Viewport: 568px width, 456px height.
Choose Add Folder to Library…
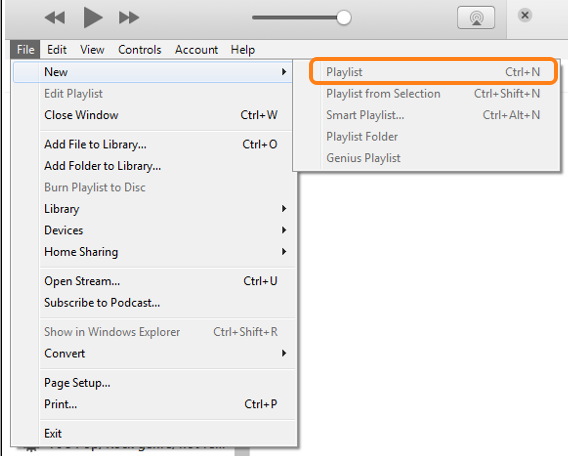point(153,166)
